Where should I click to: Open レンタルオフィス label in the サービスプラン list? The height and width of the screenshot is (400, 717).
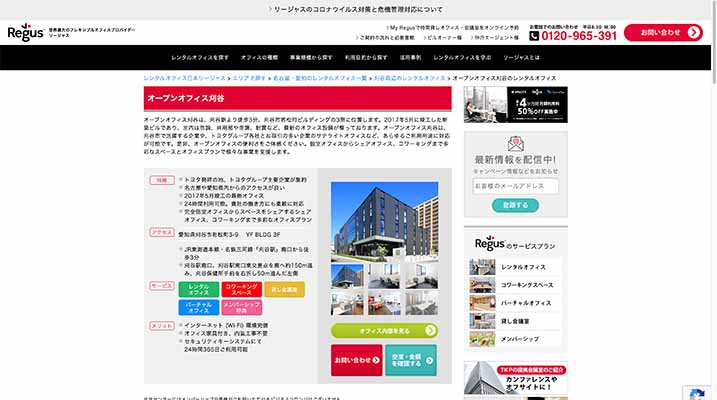point(523,267)
